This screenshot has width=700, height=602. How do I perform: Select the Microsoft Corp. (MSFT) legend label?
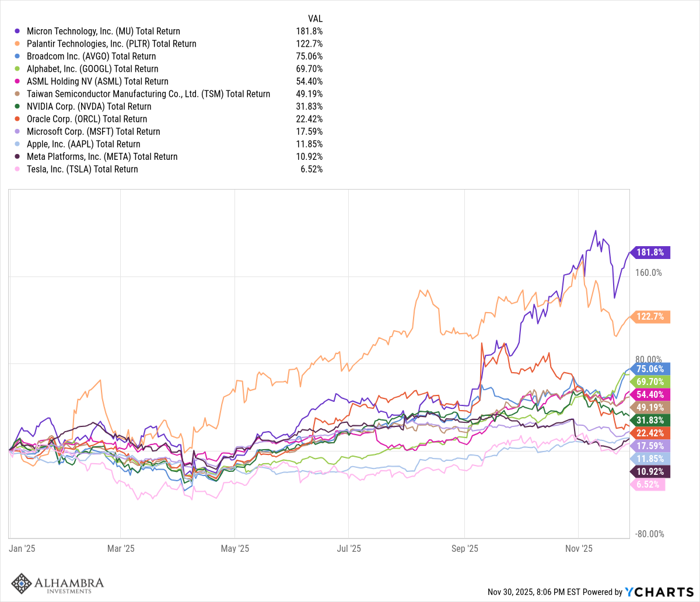pyautogui.click(x=93, y=132)
